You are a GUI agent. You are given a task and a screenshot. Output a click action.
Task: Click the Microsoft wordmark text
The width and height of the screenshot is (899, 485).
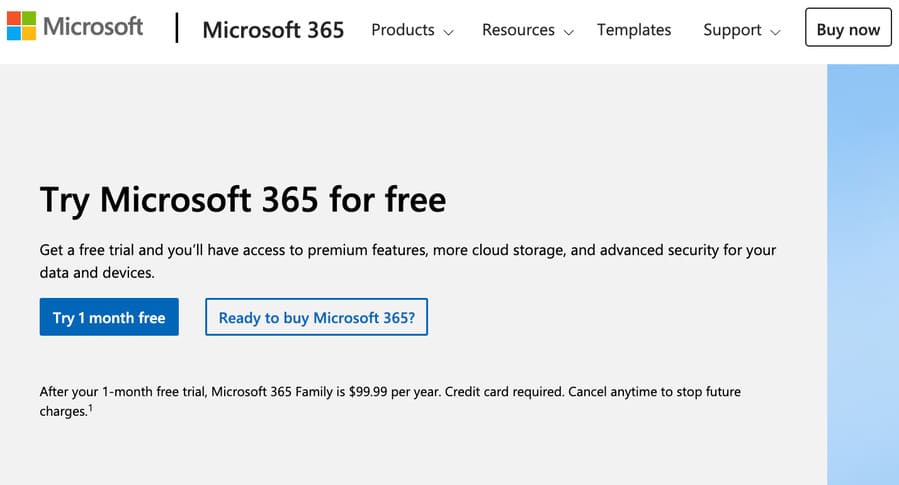93,26
